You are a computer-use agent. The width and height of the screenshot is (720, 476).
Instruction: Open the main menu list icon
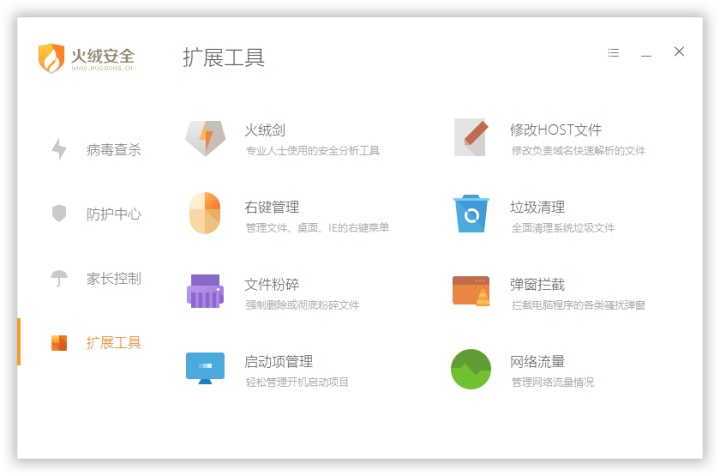pyautogui.click(x=613, y=53)
